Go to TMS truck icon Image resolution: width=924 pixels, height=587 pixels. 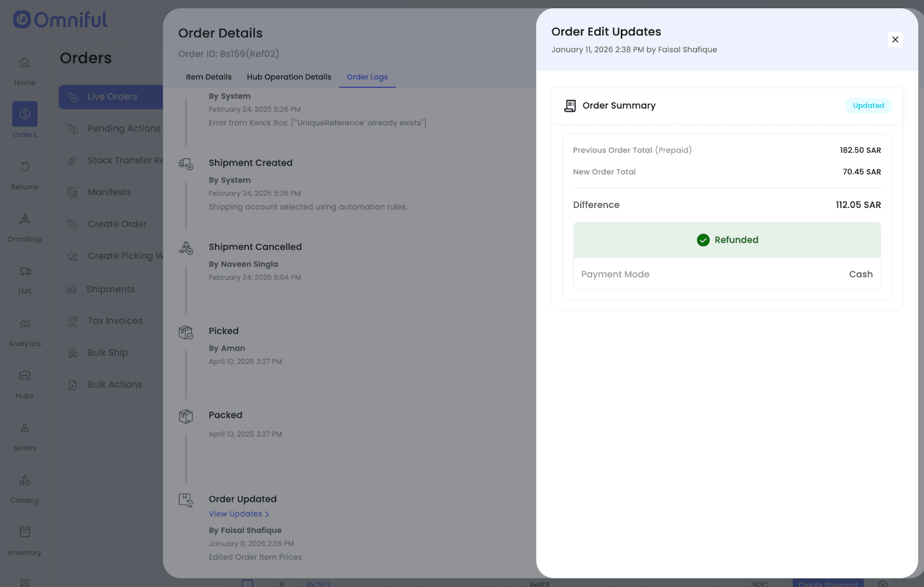pyautogui.click(x=25, y=272)
